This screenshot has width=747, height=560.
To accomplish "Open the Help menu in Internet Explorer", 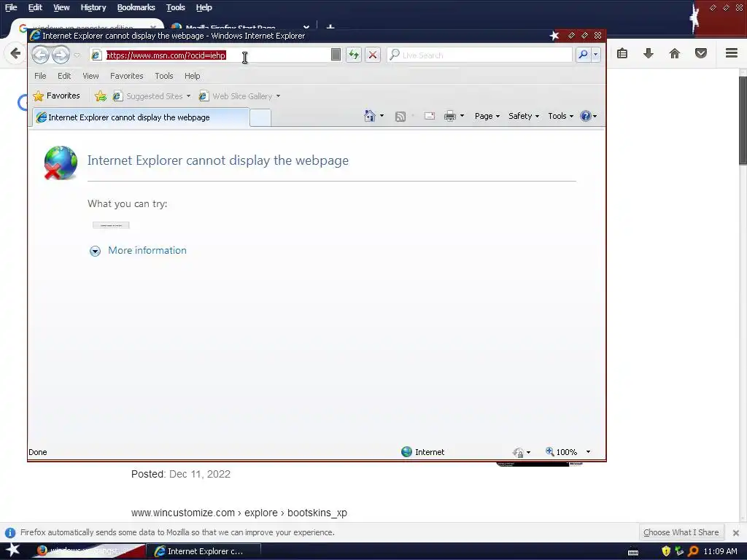I will point(193,76).
